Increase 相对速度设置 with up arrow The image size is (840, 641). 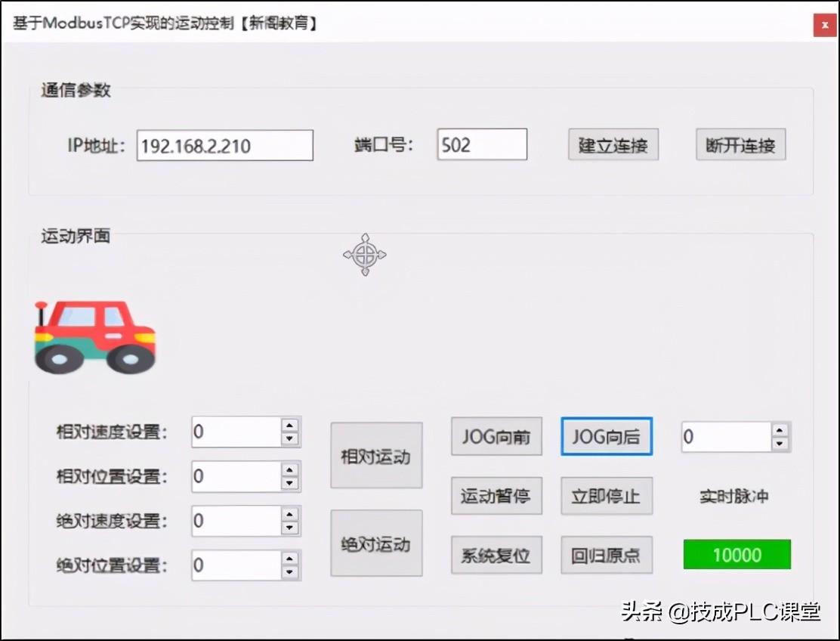click(290, 426)
